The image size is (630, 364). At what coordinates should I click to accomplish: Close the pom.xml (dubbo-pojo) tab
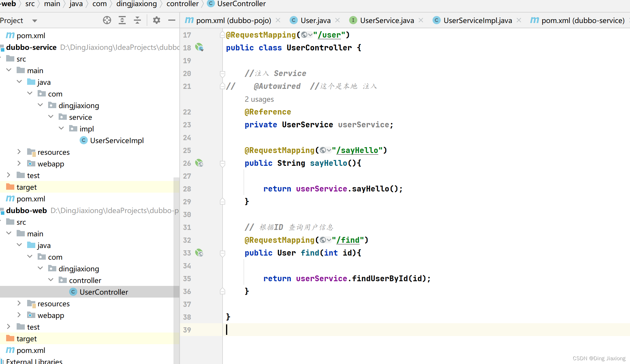tap(278, 20)
